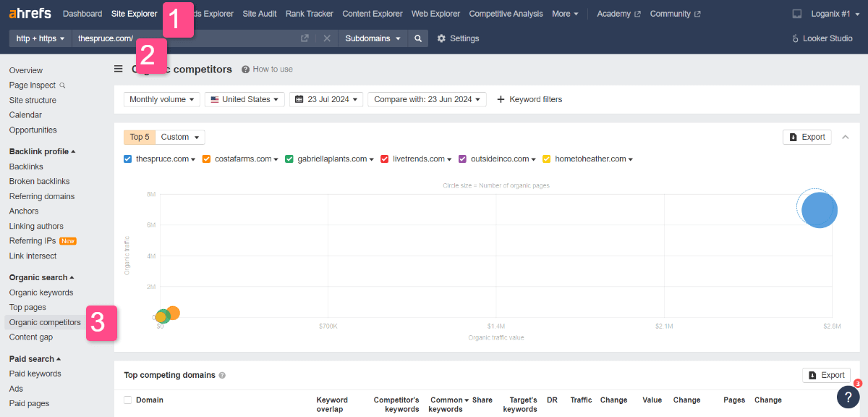
Task: Toggle costafarms.com checkbox
Action: pos(207,159)
